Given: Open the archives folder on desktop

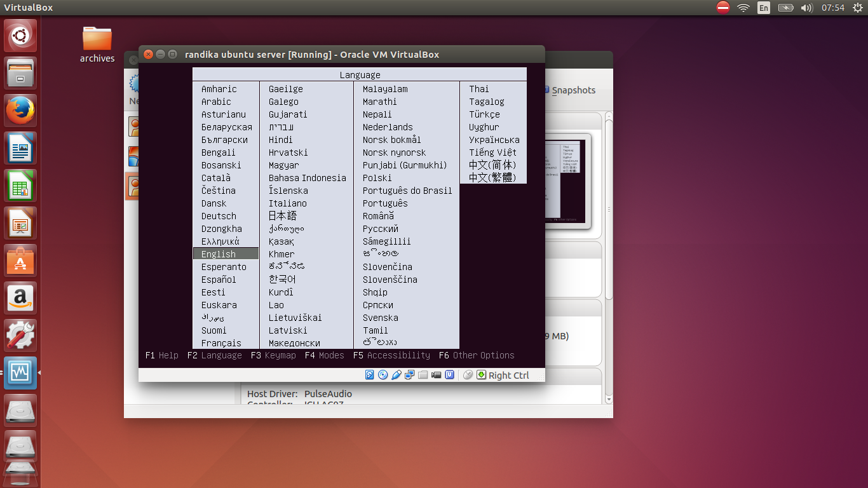Looking at the screenshot, I should (x=97, y=44).
